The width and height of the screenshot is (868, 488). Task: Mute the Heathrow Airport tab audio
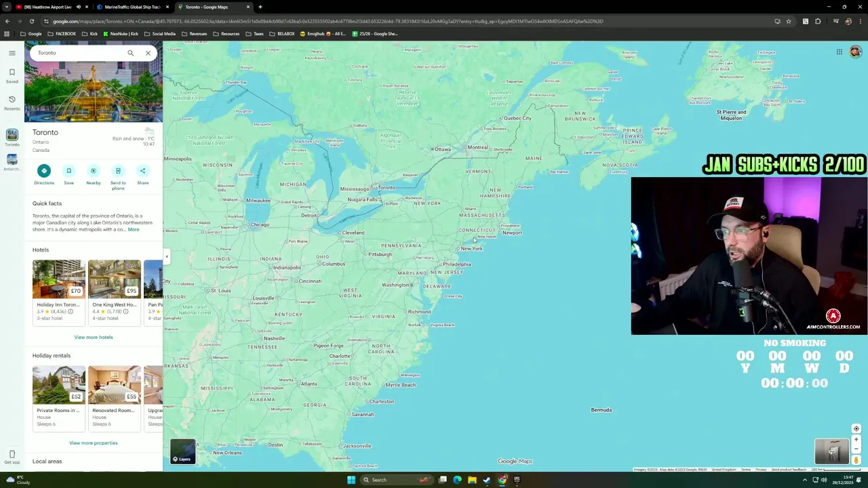[79, 7]
